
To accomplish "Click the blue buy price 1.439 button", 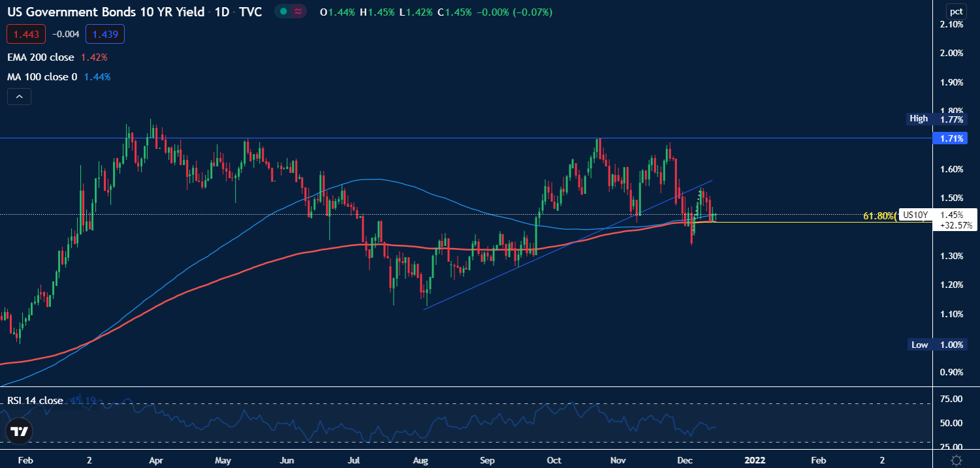I will [104, 34].
